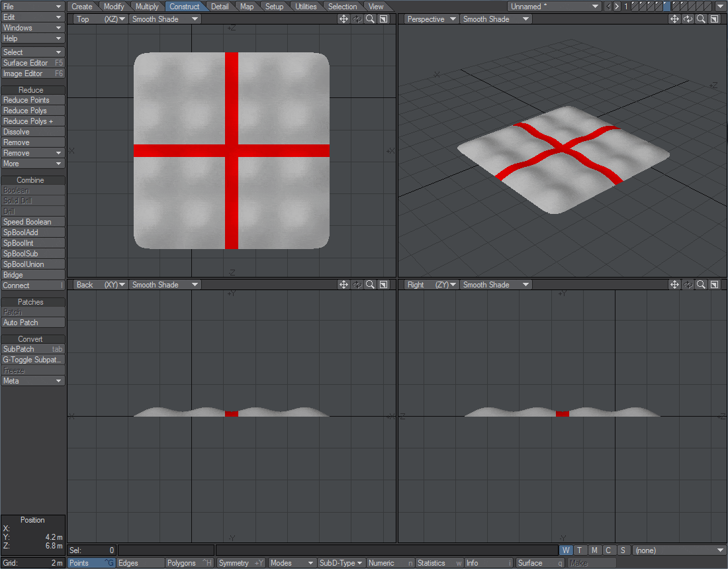The height and width of the screenshot is (569, 728).
Task: Open the Back (XY) view type dropdown
Action: pyautogui.click(x=100, y=285)
